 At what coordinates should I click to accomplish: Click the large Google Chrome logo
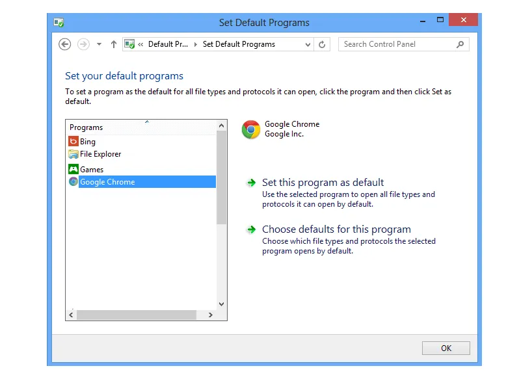pos(251,129)
